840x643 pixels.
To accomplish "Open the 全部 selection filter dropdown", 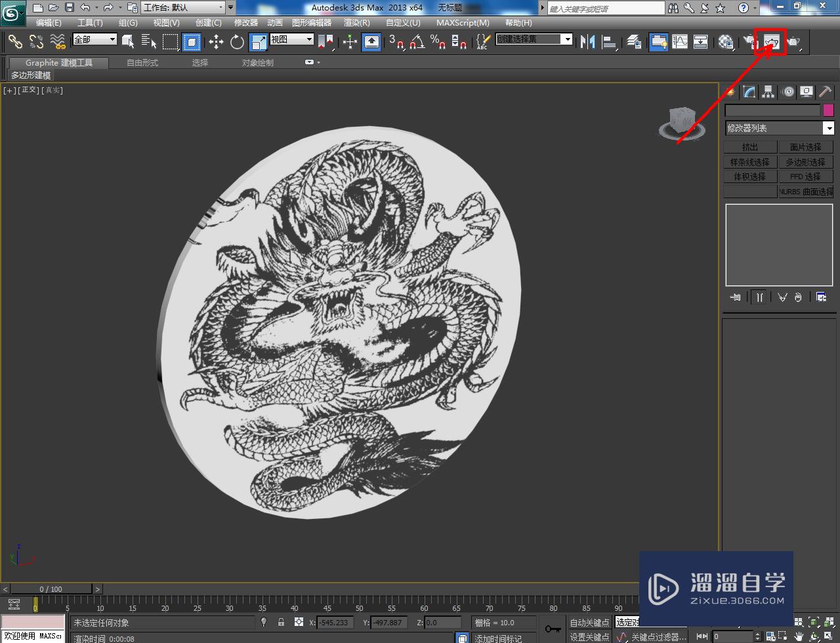I will 94,39.
